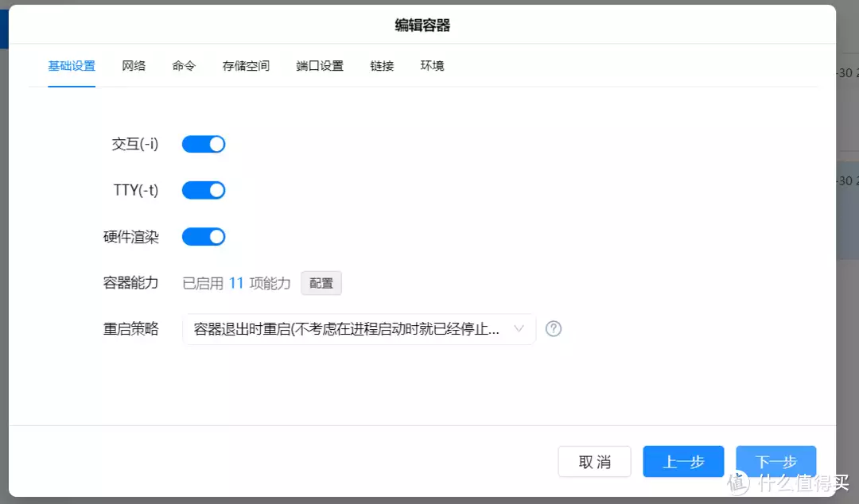Go to the 存储空间 tab
This screenshot has width=859, height=504.
tap(246, 66)
